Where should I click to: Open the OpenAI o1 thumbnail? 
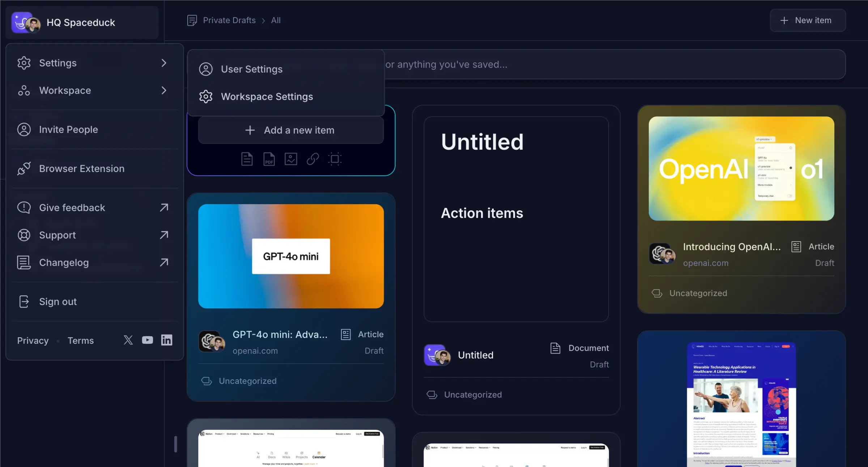[x=741, y=168]
